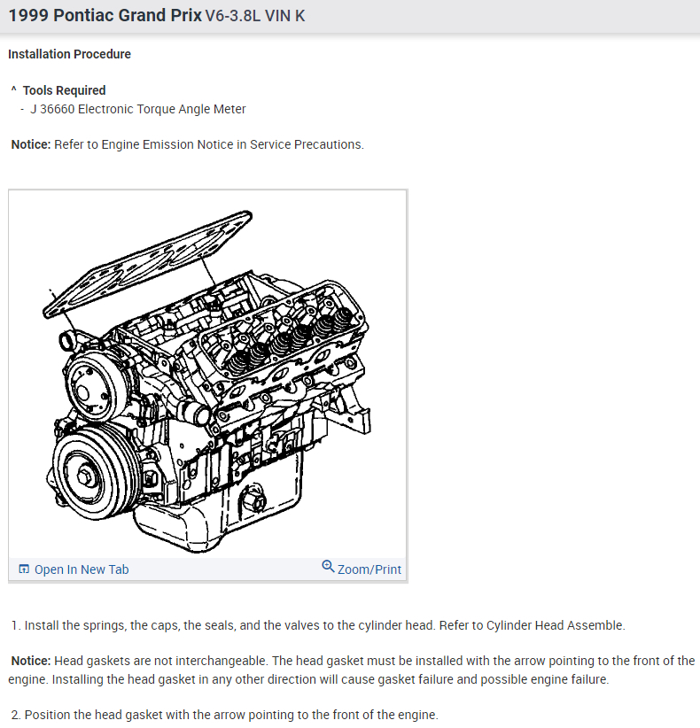Select the Installation Procedure heading
This screenshot has height=728, width=700.
coord(70,54)
